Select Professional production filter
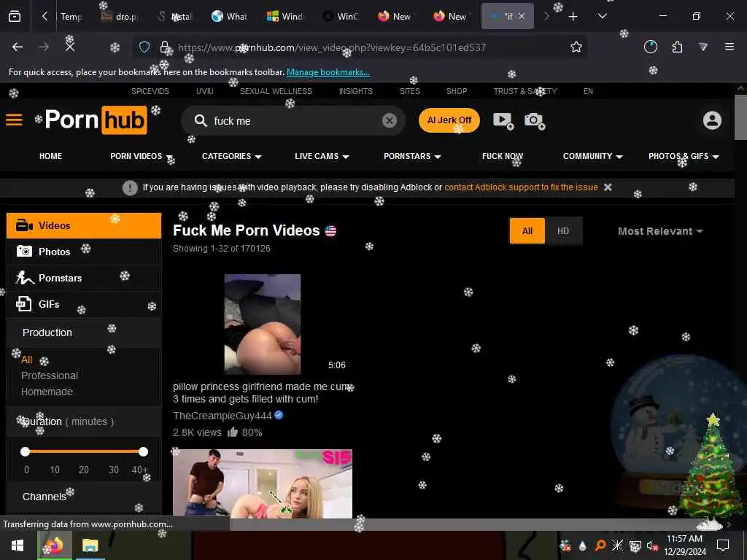747x560 pixels. coord(50,376)
